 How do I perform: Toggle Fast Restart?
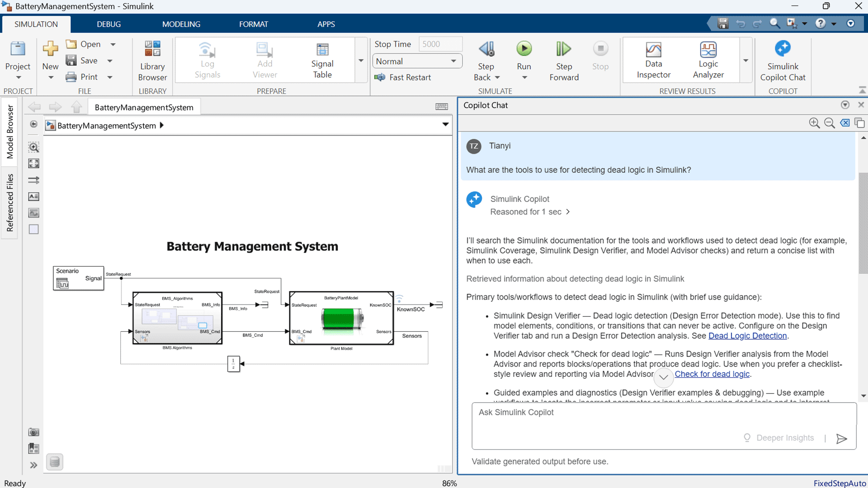click(403, 77)
